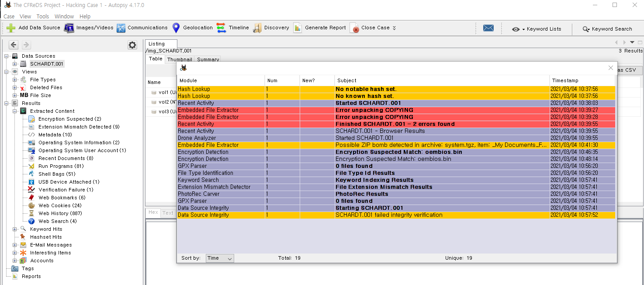644x285 pixels.
Task: Sort messages by Timestamp column header
Action: click(582, 80)
